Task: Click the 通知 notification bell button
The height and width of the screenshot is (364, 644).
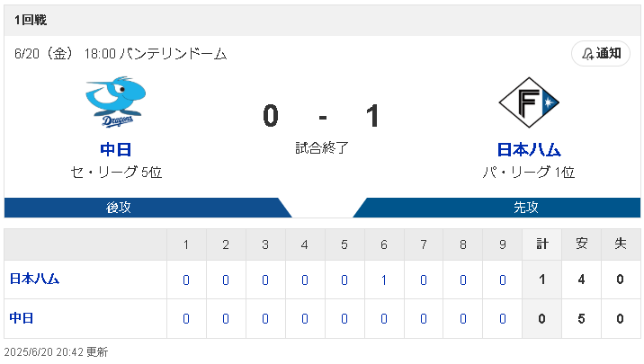Action: [x=601, y=53]
